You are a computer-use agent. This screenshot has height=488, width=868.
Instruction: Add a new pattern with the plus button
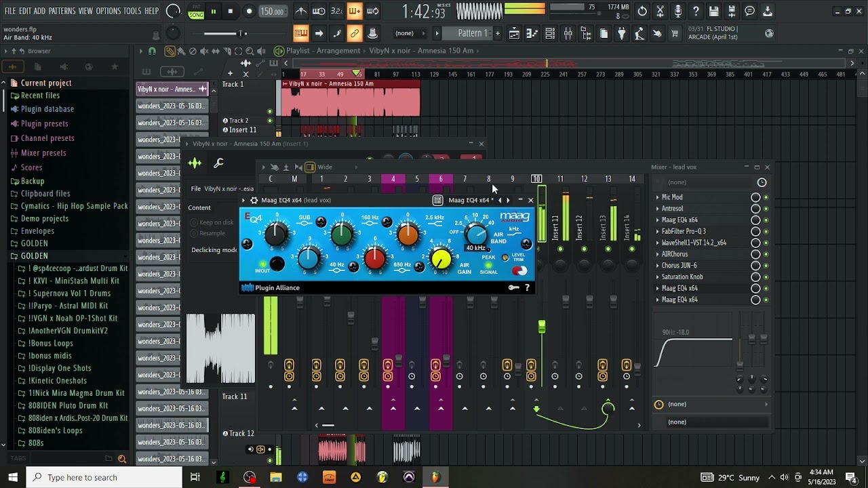pyautogui.click(x=497, y=33)
